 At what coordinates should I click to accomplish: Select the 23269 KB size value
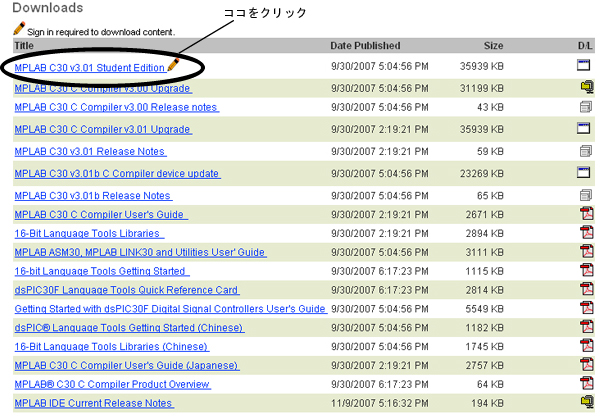(482, 174)
